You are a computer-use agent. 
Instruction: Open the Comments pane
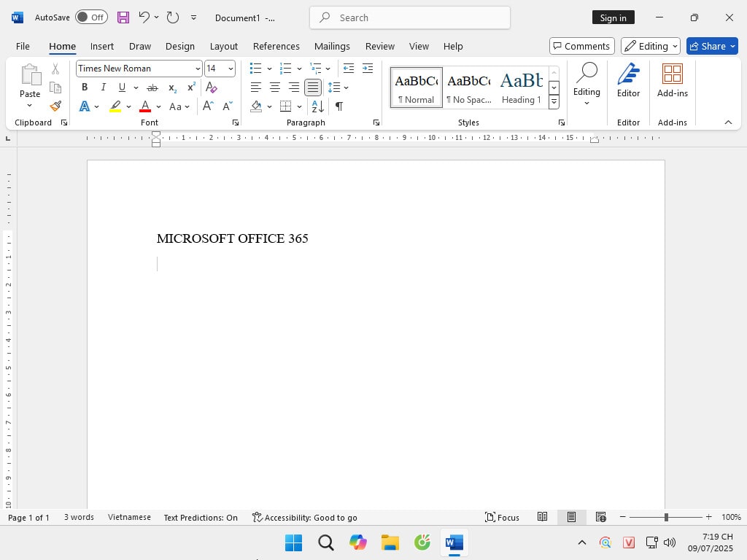tap(581, 46)
